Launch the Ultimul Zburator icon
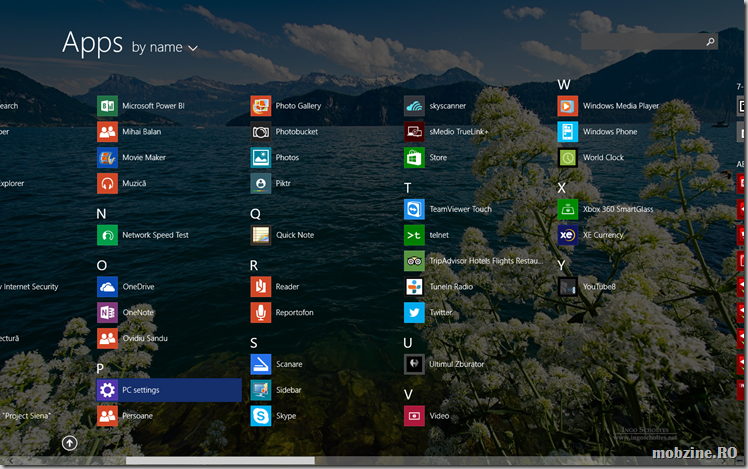This screenshot has width=748, height=469. pos(414,365)
